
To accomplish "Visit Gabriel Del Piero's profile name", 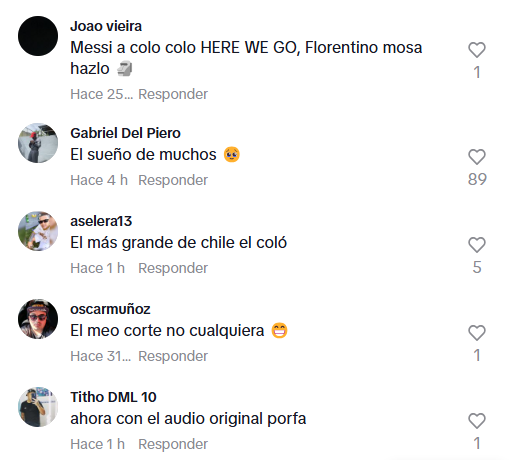I will pyautogui.click(x=125, y=133).
